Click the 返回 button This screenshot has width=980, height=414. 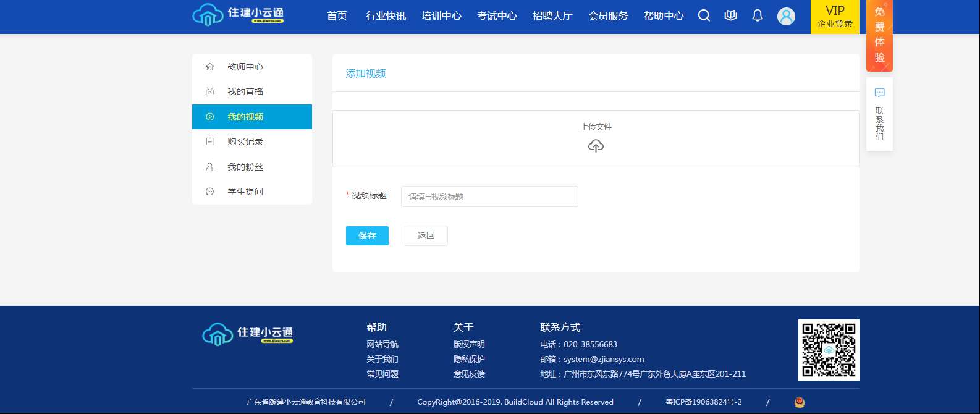click(x=426, y=235)
